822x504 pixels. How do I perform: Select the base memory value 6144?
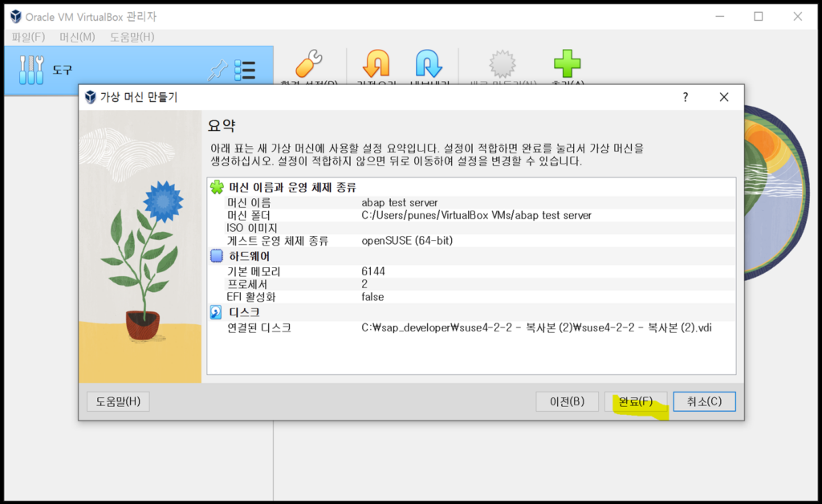(373, 271)
